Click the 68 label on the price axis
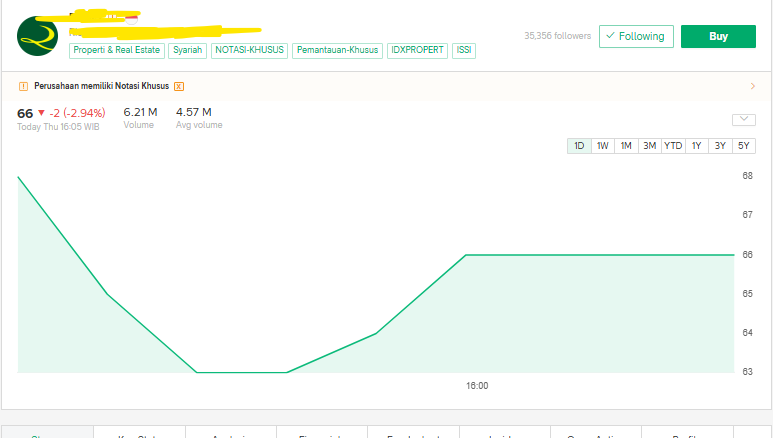773x438 pixels. (747, 176)
